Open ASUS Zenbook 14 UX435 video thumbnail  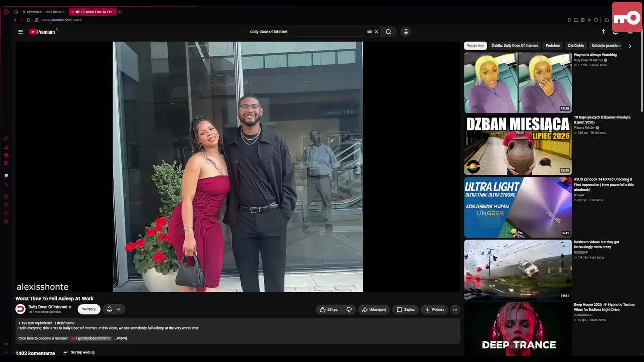(518, 207)
